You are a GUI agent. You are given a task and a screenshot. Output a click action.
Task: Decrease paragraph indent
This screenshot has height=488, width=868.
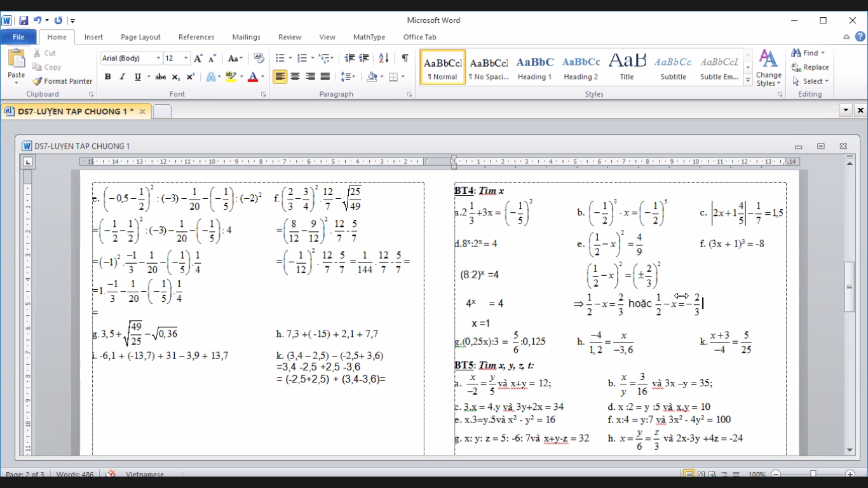(x=349, y=58)
